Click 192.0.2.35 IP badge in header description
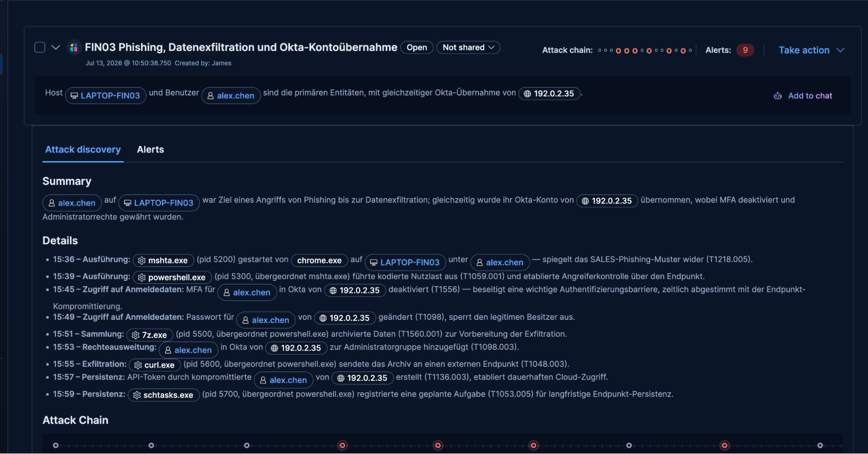The image size is (868, 454). (x=549, y=93)
